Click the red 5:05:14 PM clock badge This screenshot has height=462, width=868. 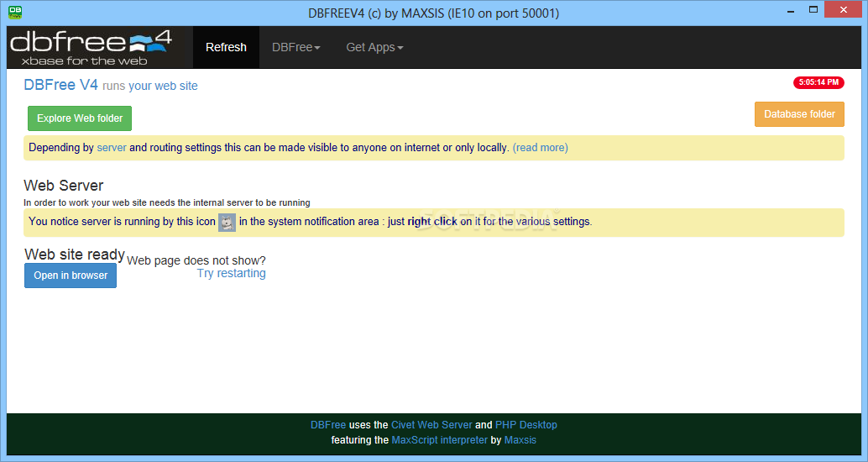tap(818, 82)
